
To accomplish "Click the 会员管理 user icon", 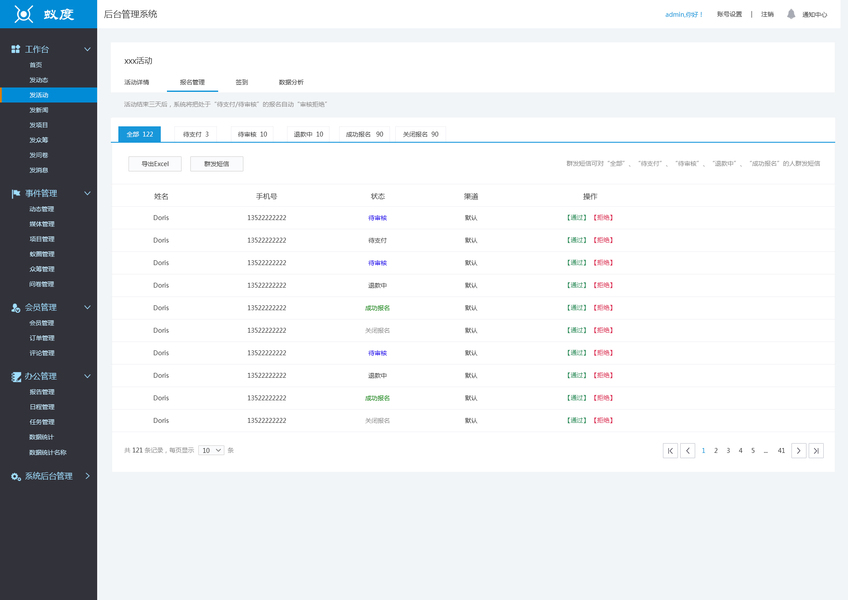I will (16, 308).
